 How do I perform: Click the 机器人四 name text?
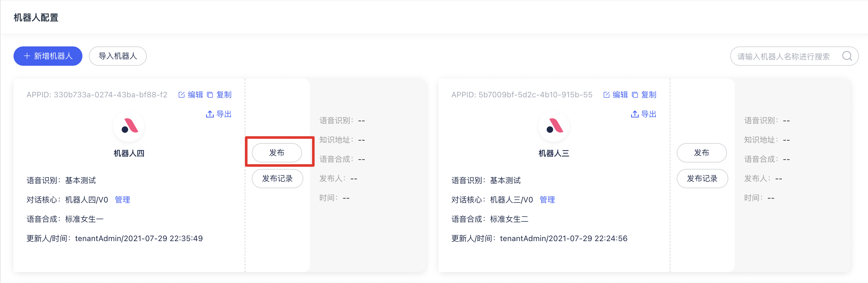tap(129, 153)
